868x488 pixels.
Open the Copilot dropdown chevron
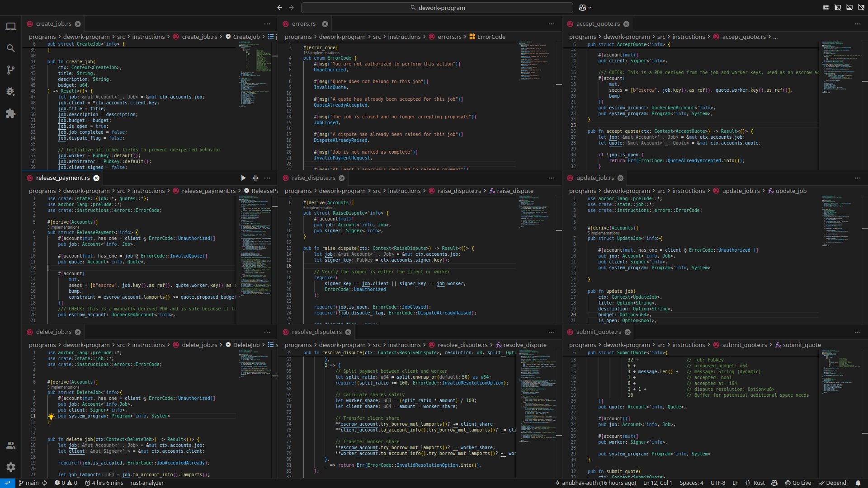(590, 8)
